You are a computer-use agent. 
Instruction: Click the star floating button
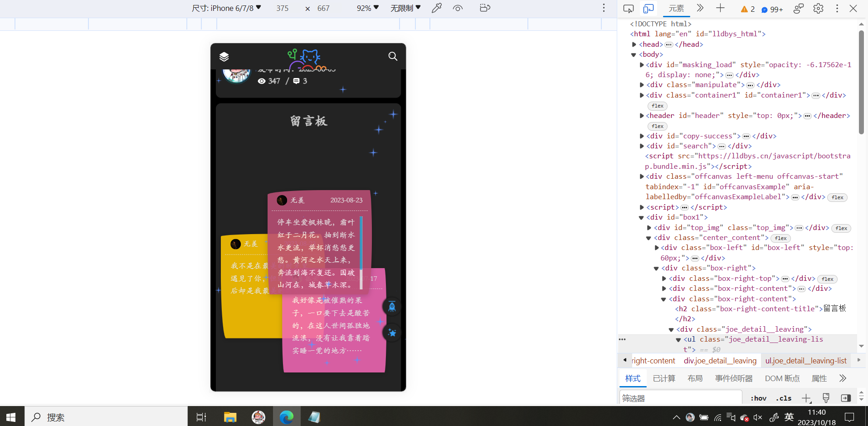392,333
